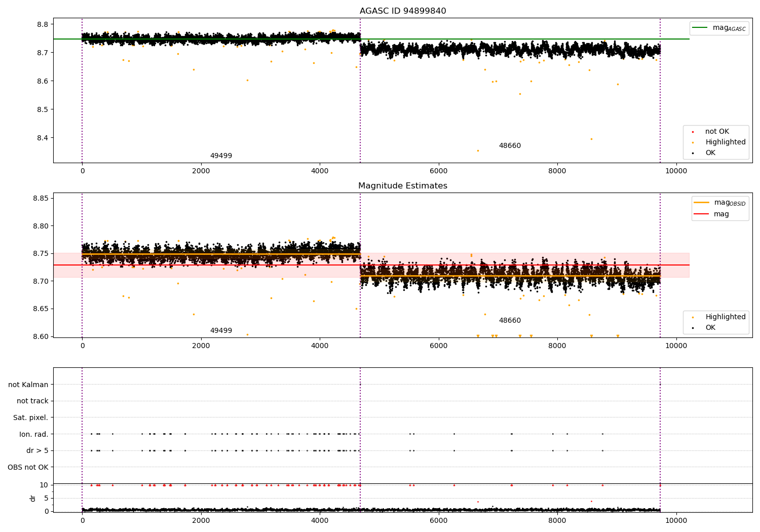Click the 'AGASC ID 94899840' plot title
The image size is (760, 532).
click(x=403, y=11)
